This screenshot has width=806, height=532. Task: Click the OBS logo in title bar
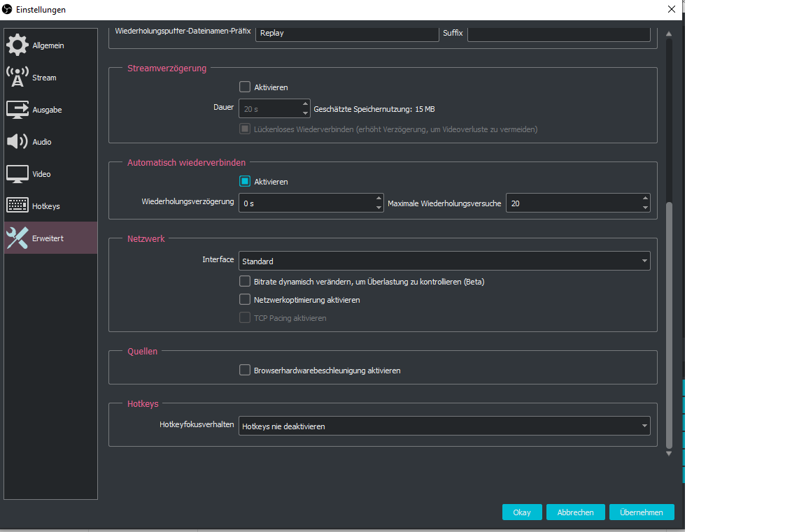click(8, 9)
